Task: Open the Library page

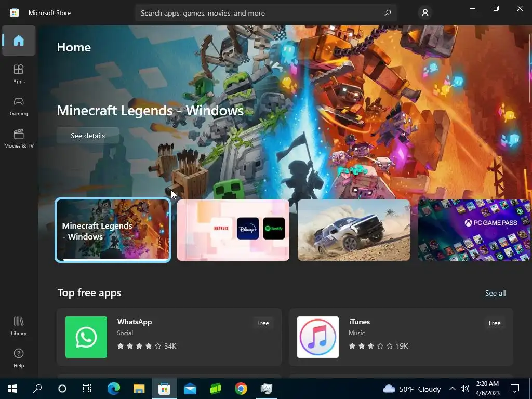Action: 19,326
